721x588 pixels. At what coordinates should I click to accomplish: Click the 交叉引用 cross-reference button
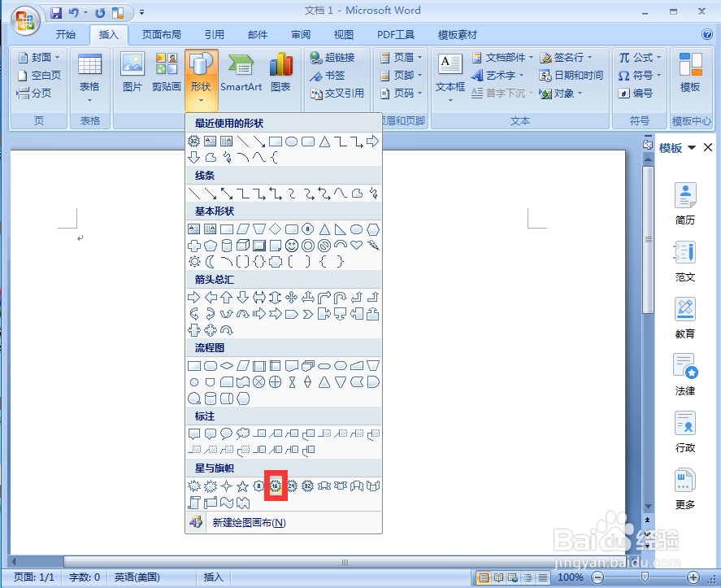[337, 94]
